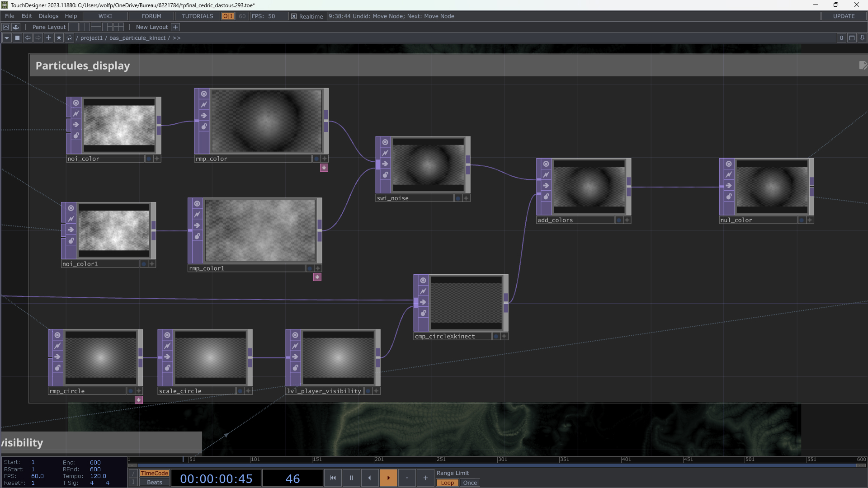The height and width of the screenshot is (488, 868).
Task: Click the TUTORIALS button
Action: (x=197, y=16)
